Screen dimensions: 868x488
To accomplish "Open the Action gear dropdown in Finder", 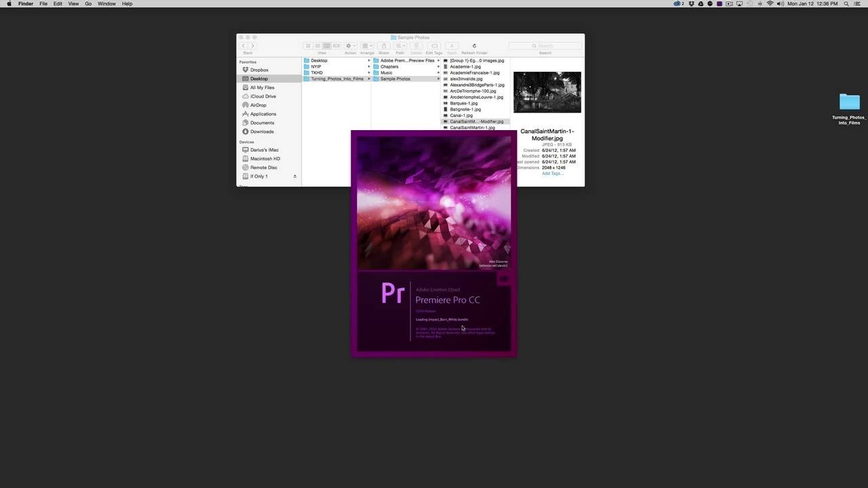I will pyautogui.click(x=350, y=46).
